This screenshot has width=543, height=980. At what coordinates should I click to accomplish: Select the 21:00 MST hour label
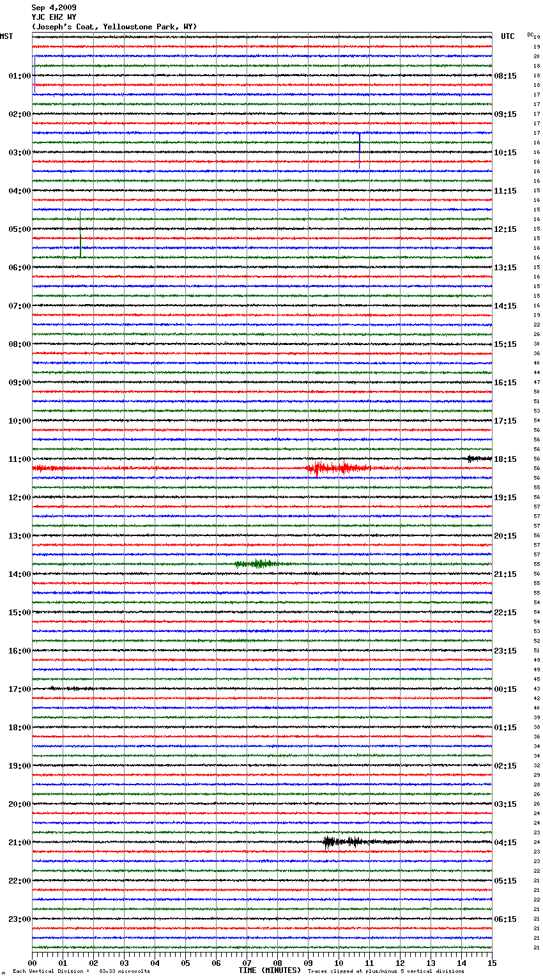click(x=20, y=843)
